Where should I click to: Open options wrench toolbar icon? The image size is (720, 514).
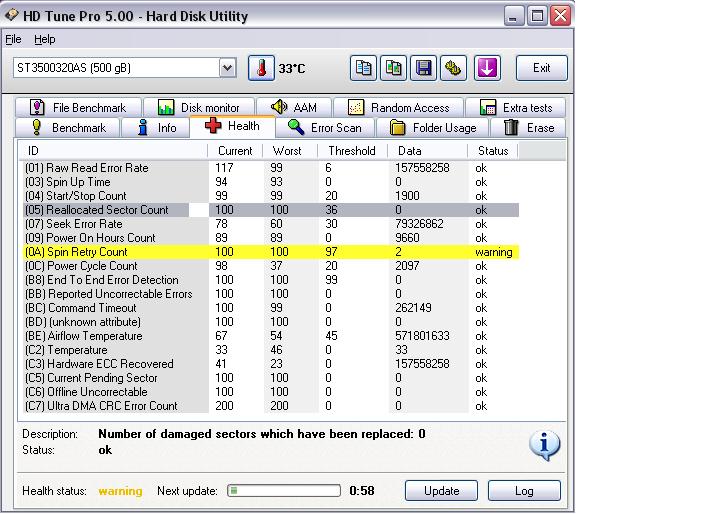pyautogui.click(x=453, y=68)
